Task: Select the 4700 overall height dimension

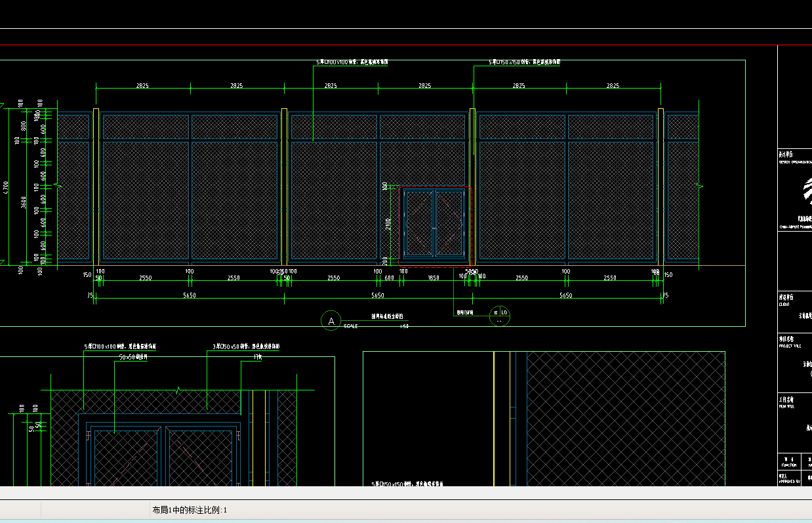Action: point(5,187)
